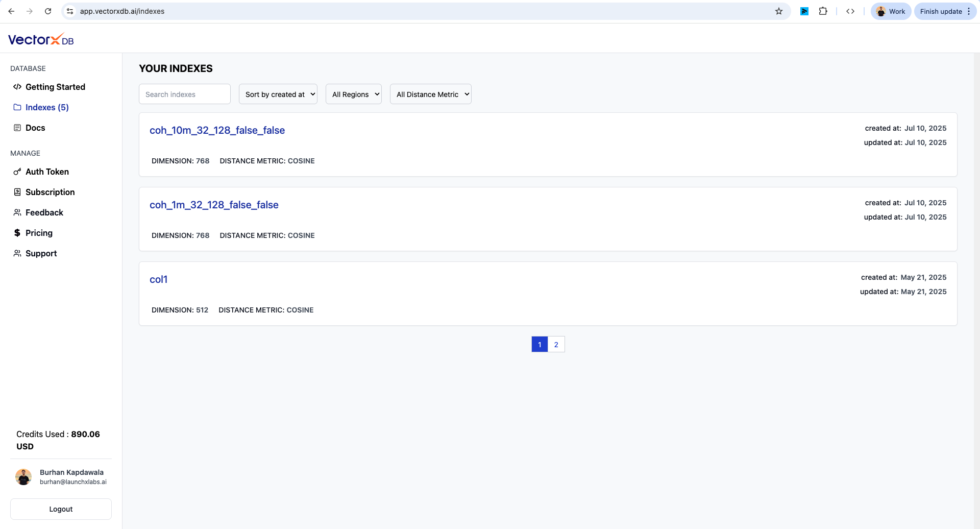Image resolution: width=980 pixels, height=529 pixels.
Task: Click the MANAGE section label
Action: tap(25, 153)
